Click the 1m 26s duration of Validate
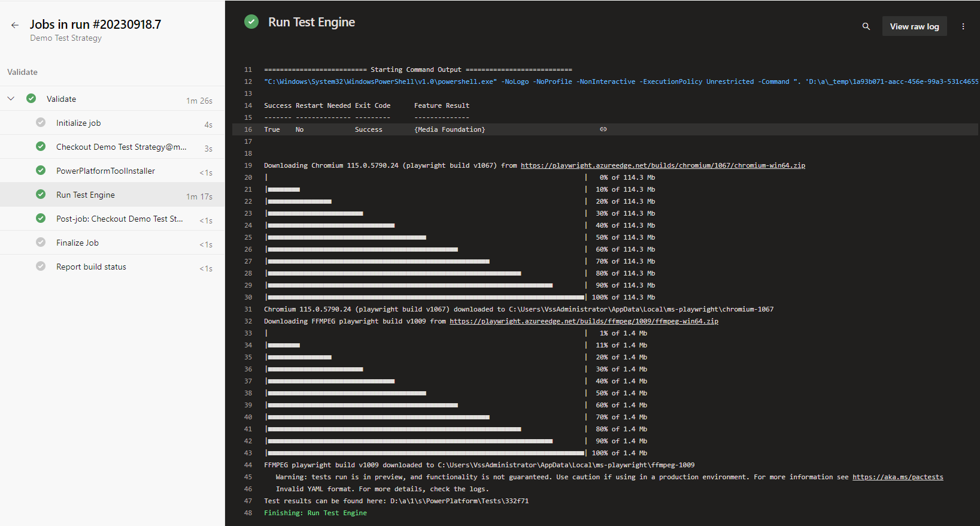 (x=199, y=101)
